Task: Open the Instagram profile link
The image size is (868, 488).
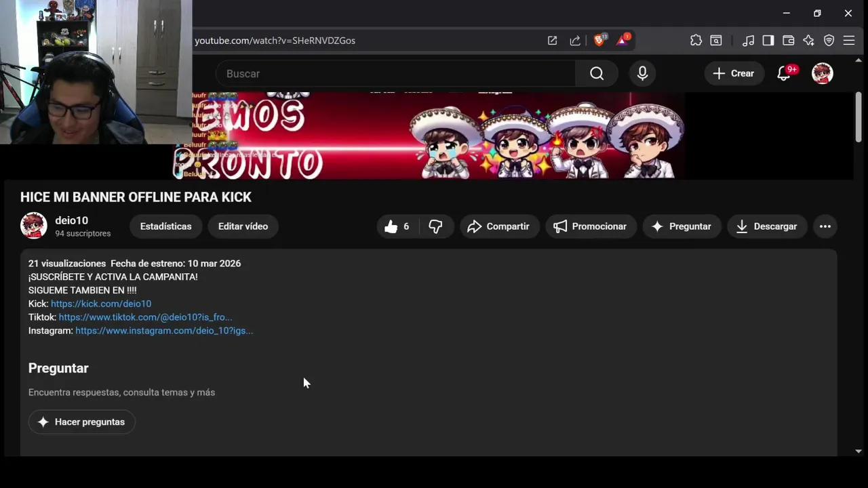Action: point(164,331)
